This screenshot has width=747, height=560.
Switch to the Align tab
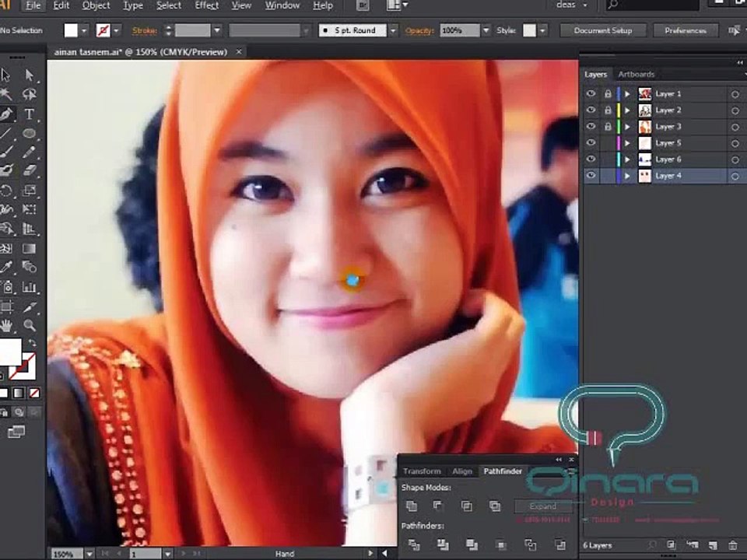point(461,471)
